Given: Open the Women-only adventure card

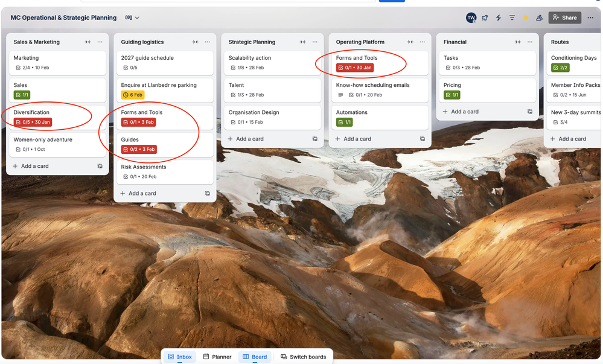Looking at the screenshot, I should [x=58, y=145].
